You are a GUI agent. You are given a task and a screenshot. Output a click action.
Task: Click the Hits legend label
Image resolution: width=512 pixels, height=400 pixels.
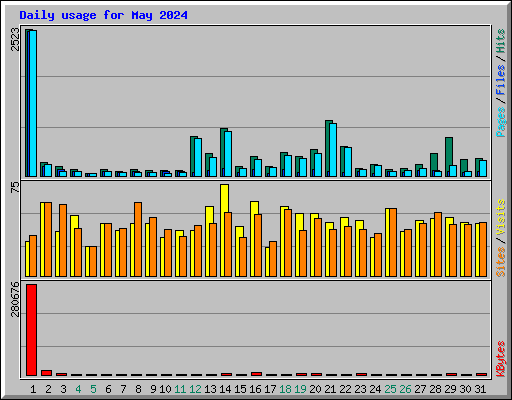[500, 41]
